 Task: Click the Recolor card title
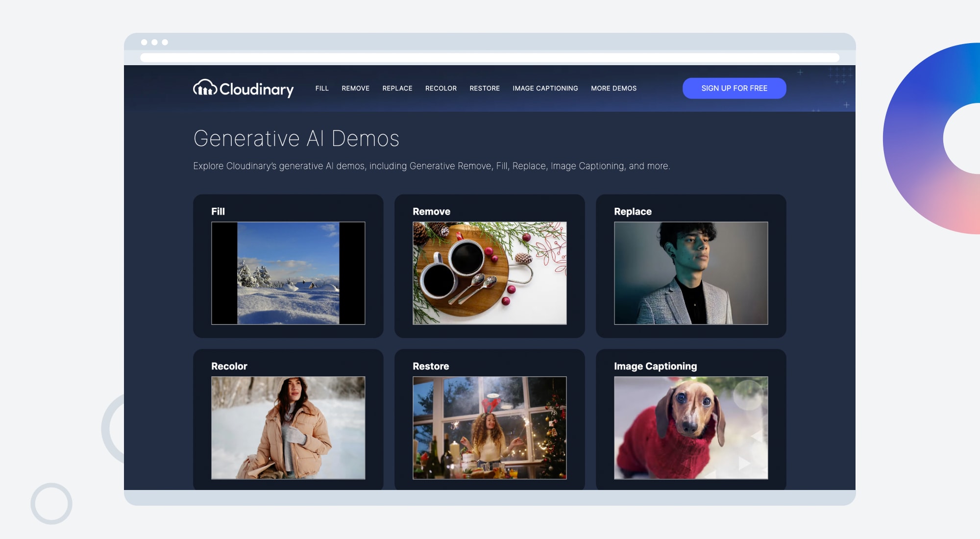(229, 366)
